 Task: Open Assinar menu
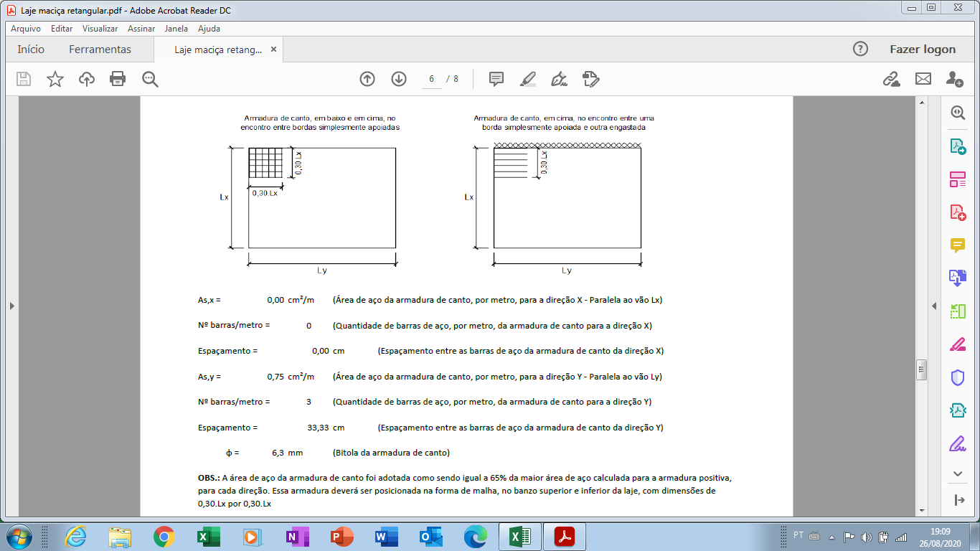click(x=141, y=29)
